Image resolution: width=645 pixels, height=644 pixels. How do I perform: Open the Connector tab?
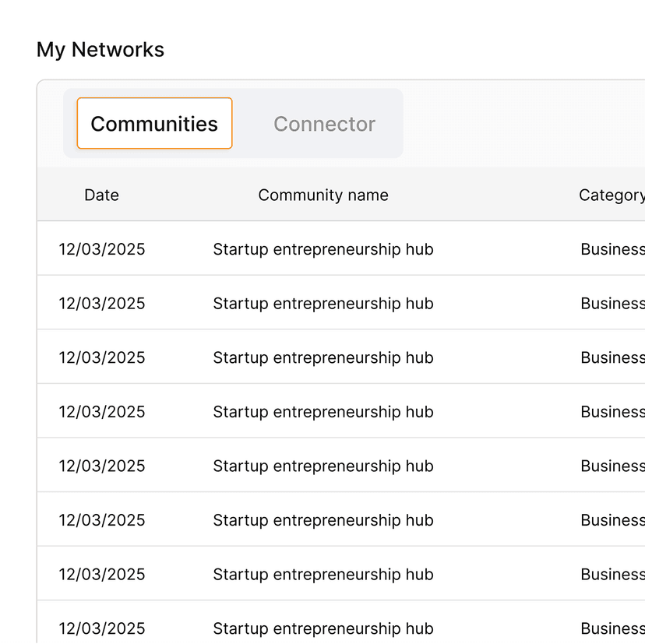pyautogui.click(x=324, y=124)
